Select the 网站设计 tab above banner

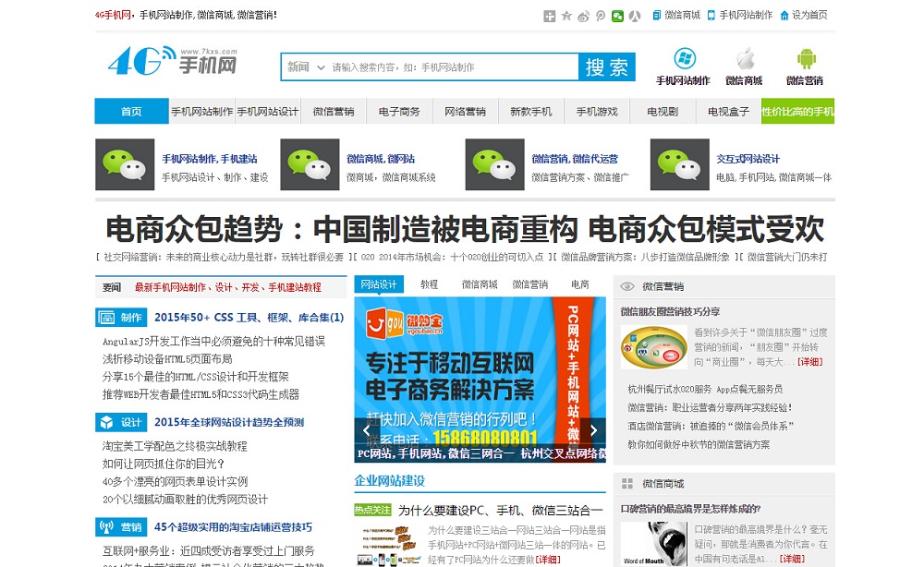(379, 284)
